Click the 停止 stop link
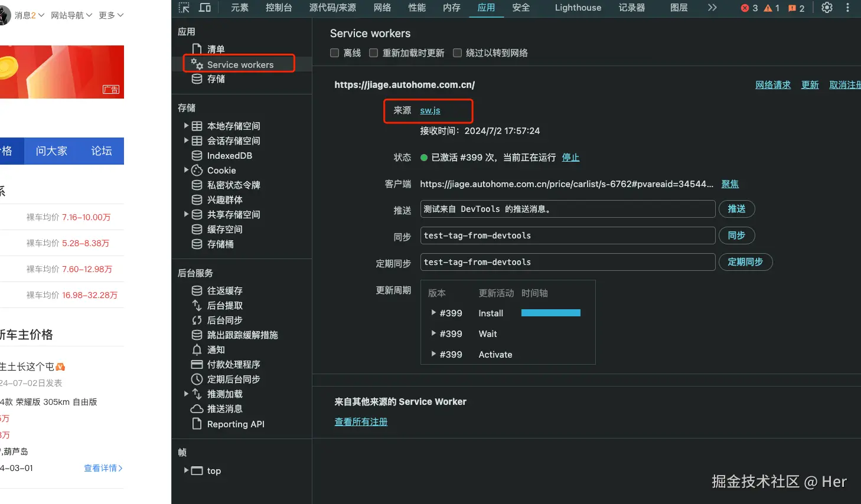Screen dimensions: 861x504 click(570, 158)
